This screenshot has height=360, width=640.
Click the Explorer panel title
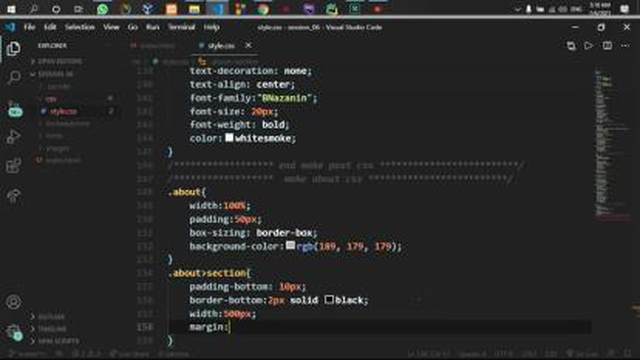click(52, 46)
